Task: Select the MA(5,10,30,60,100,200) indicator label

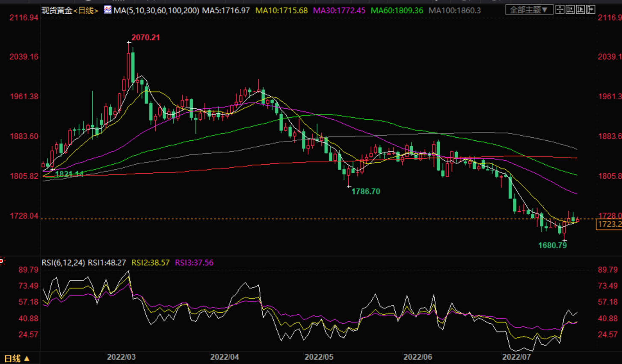Action: click(156, 10)
